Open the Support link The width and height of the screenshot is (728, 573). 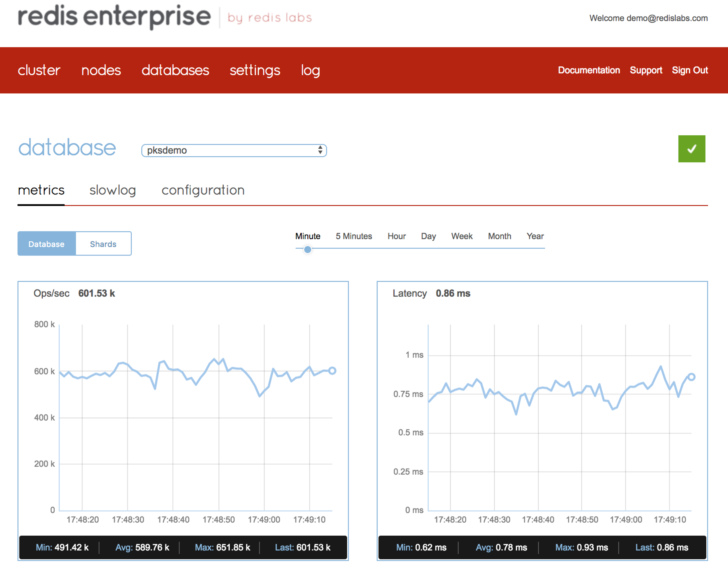[x=646, y=70]
